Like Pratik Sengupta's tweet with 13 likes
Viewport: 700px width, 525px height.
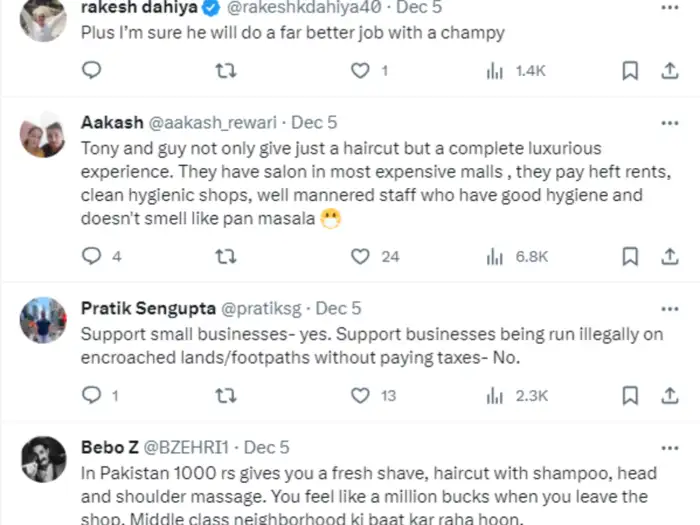click(x=361, y=396)
